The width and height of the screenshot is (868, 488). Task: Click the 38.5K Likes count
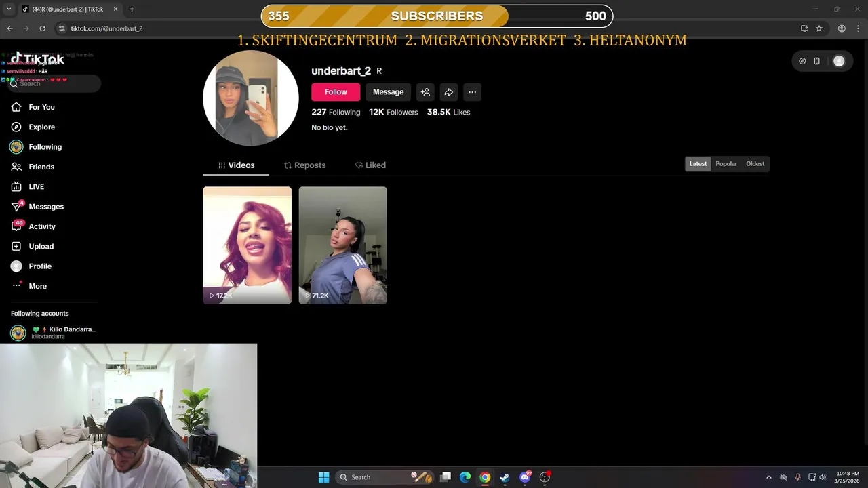[x=448, y=112]
